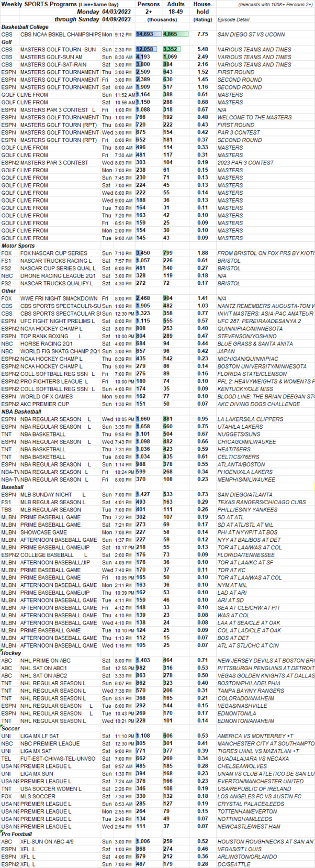Select 'SAN DIEGO ST VS UCONN' episode detail

point(251,35)
